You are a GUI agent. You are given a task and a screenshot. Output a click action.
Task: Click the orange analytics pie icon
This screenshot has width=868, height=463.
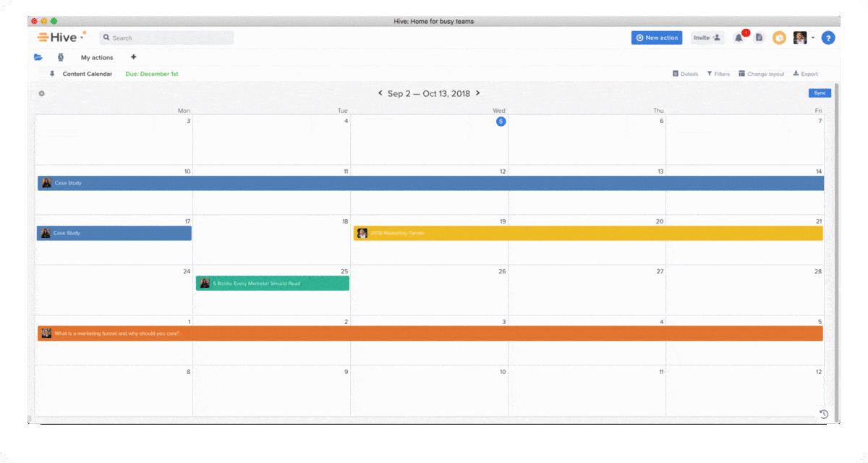coord(779,38)
